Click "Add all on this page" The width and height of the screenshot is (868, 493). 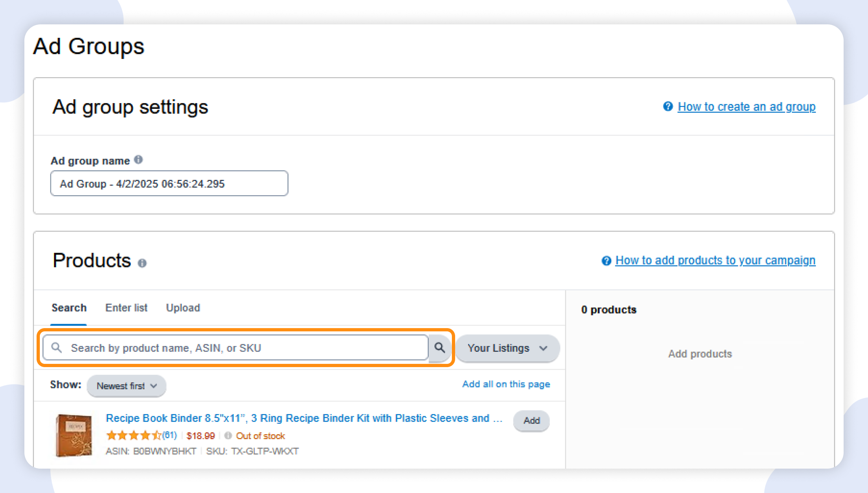tap(506, 384)
